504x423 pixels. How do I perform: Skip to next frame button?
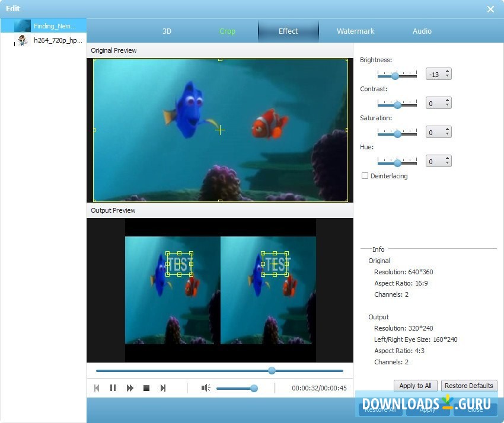163,388
